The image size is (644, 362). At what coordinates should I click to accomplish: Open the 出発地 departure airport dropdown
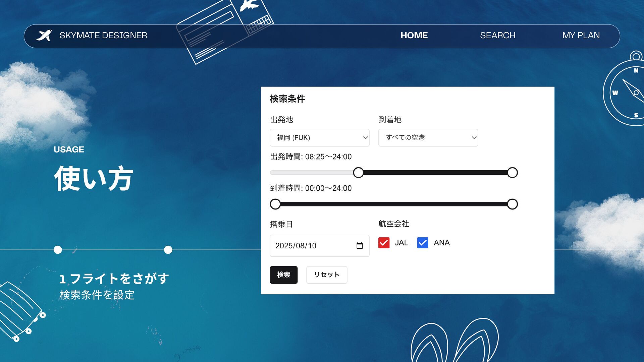pyautogui.click(x=320, y=138)
